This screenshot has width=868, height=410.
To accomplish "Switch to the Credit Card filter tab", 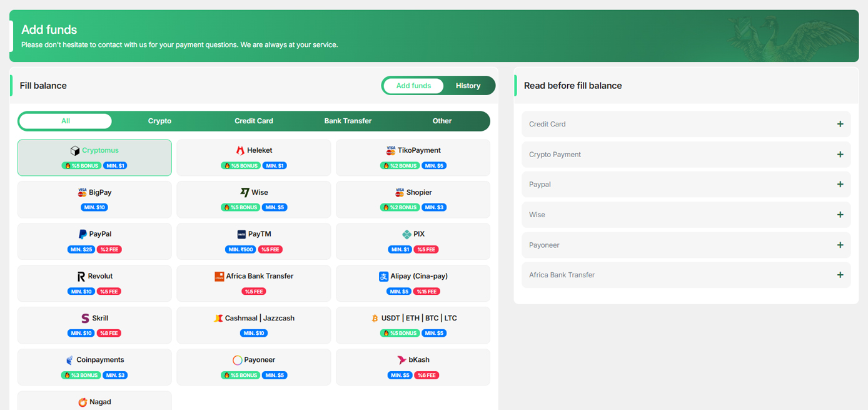I will [x=254, y=121].
